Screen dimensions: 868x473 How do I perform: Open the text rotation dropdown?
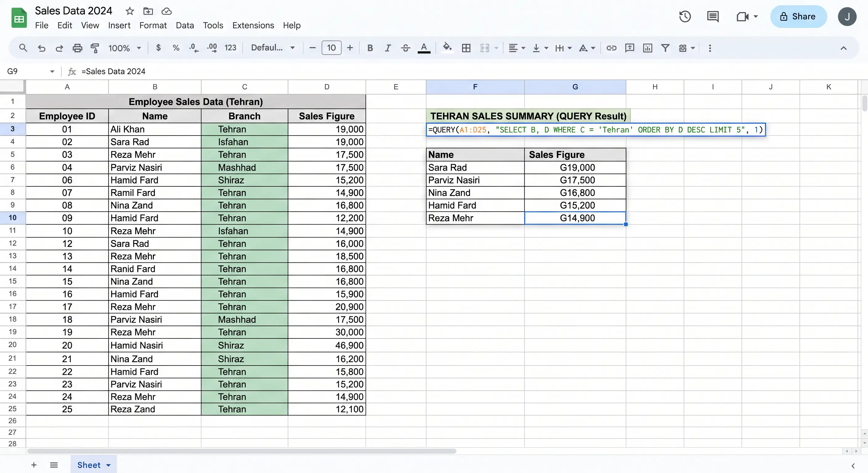coord(587,48)
